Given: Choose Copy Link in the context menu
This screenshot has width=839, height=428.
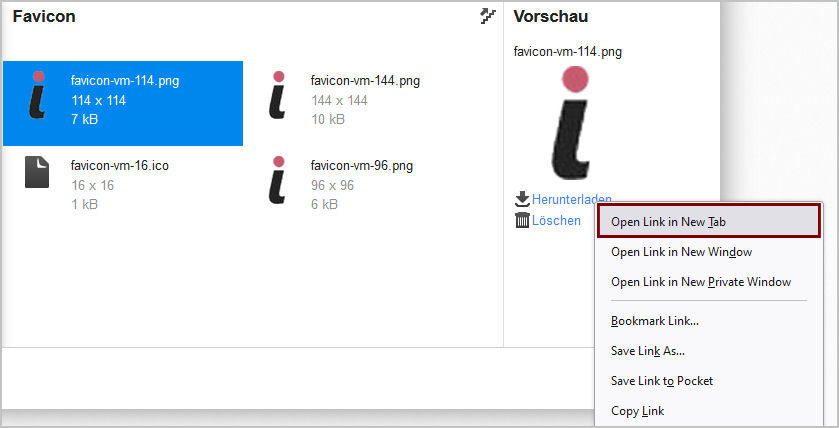Looking at the screenshot, I should (709, 411).
